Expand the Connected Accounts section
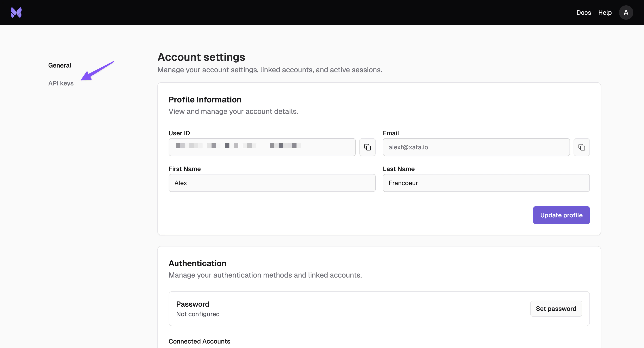 tap(199, 341)
